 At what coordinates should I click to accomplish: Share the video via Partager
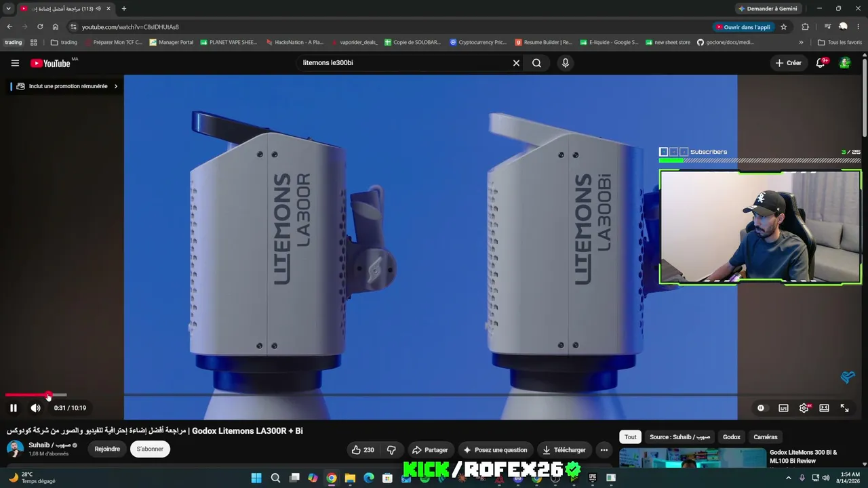point(430,450)
